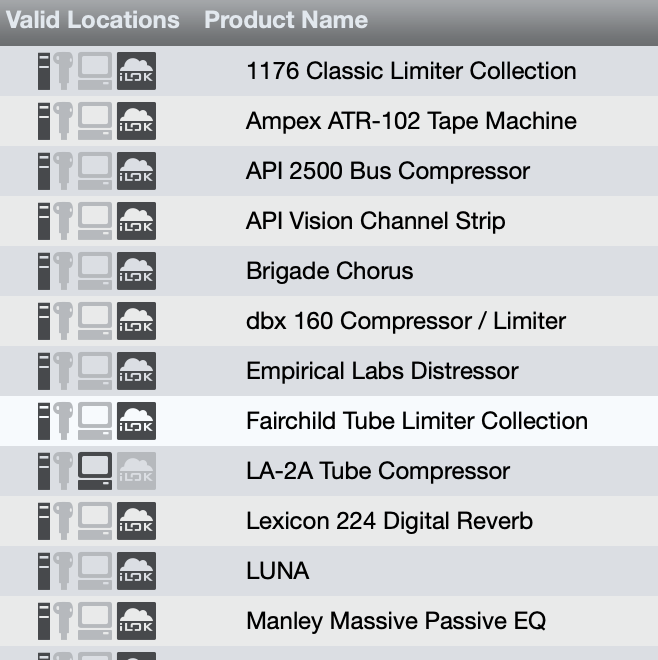Select the Brigade Chorus product row
The height and width of the screenshot is (660, 658).
(329, 271)
